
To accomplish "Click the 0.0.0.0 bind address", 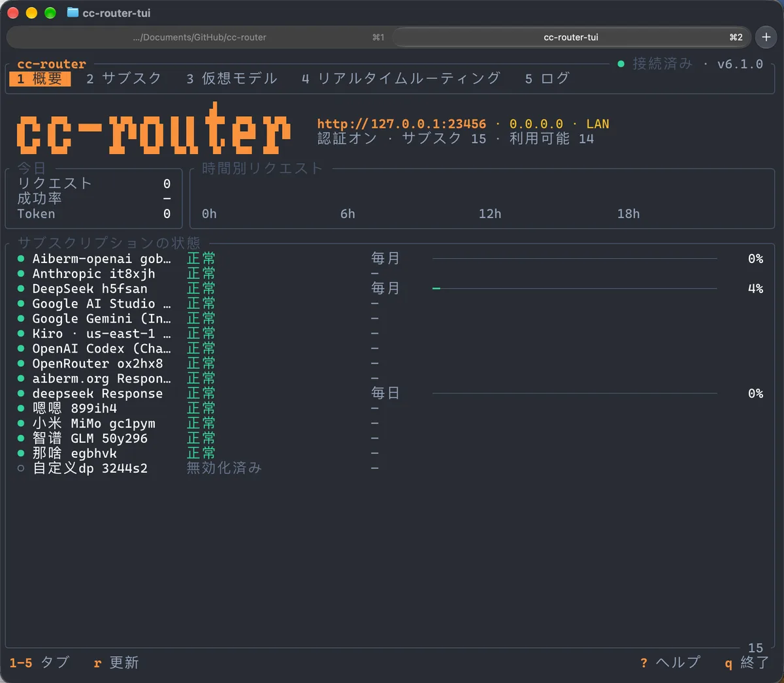I will click(x=536, y=124).
